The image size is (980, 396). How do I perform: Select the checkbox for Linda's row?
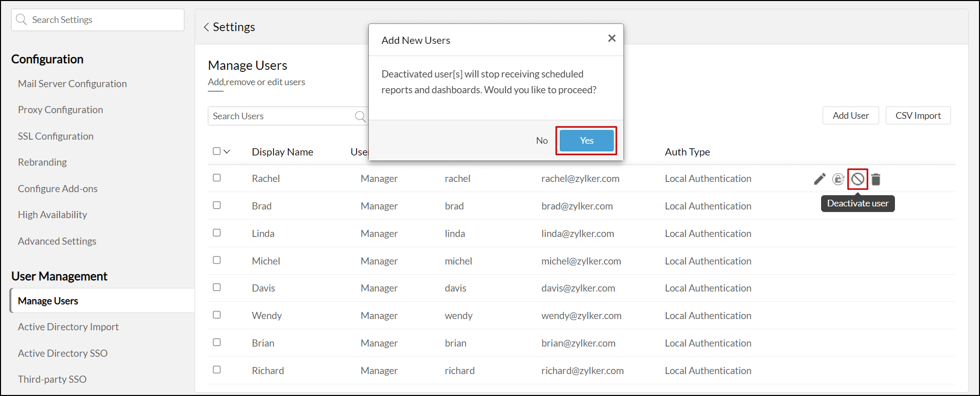tap(217, 233)
